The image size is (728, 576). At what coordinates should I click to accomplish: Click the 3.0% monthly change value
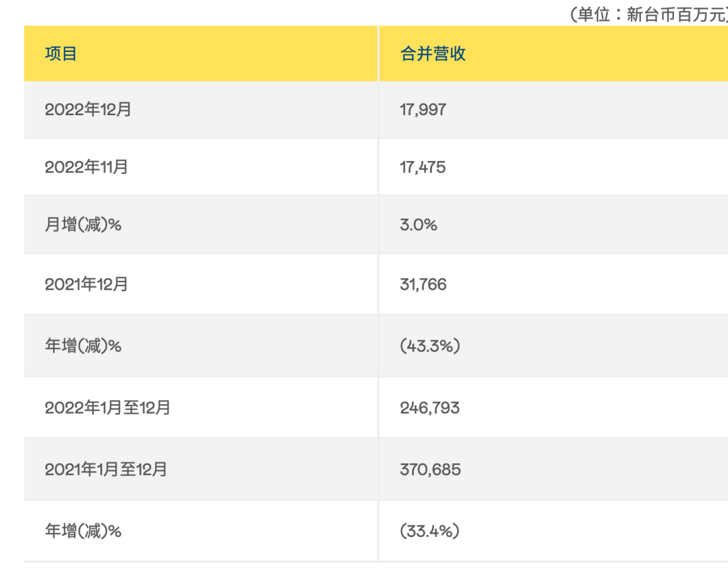(419, 224)
